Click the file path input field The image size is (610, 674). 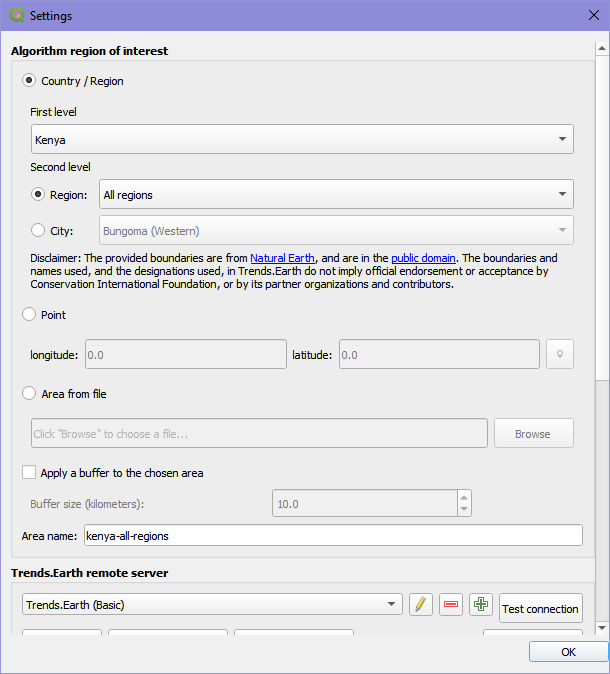point(259,433)
